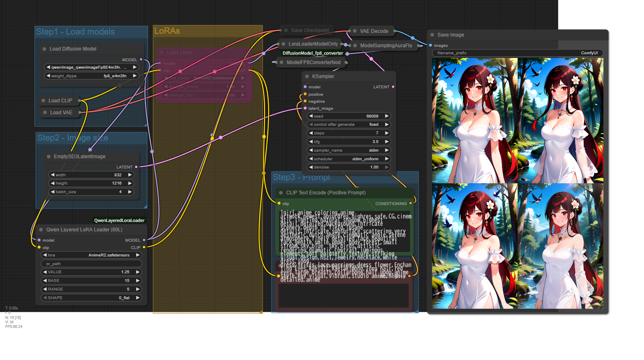Open the scheduler ddim_uniform selector
This screenshot has height=360, width=644.
(x=348, y=159)
